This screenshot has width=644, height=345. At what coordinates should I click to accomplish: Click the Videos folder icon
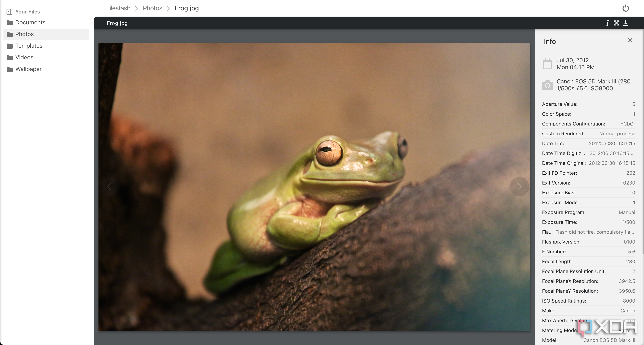10,58
